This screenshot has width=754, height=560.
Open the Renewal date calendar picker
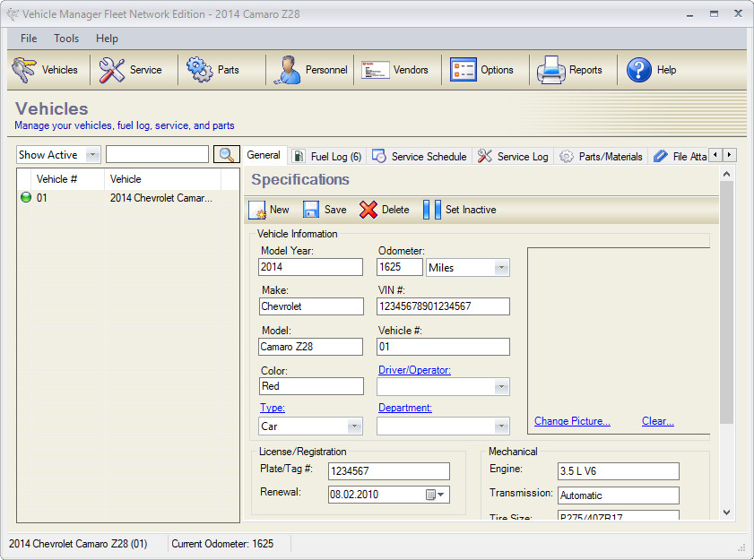(436, 495)
